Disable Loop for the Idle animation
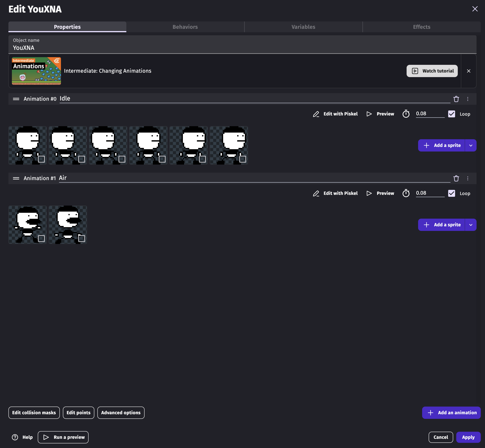The height and width of the screenshot is (448, 485). point(452,114)
